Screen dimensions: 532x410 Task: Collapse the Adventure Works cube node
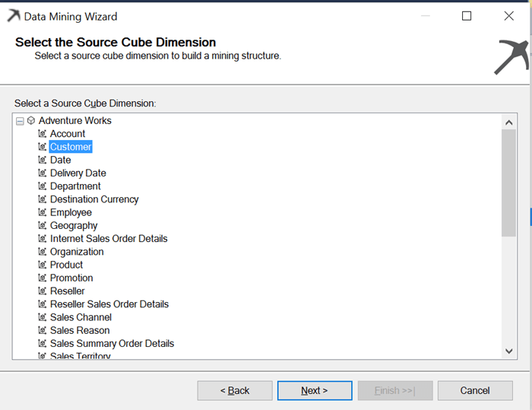(x=20, y=121)
